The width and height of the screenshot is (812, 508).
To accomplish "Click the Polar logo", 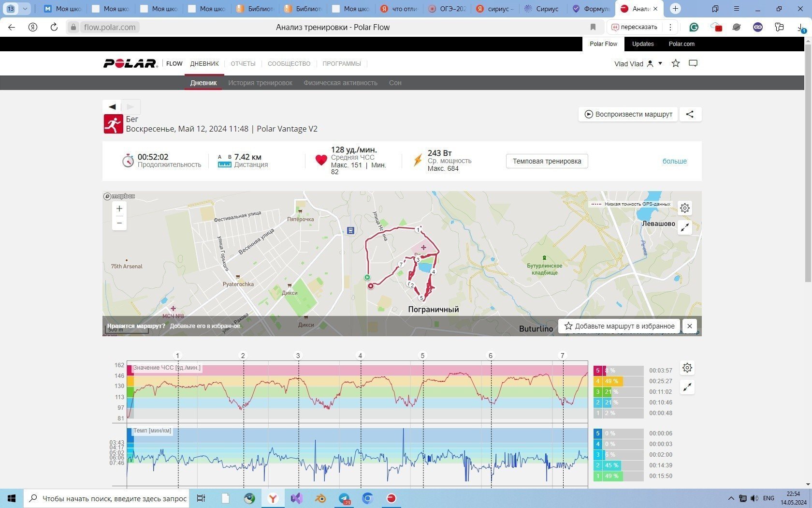I will (x=130, y=63).
